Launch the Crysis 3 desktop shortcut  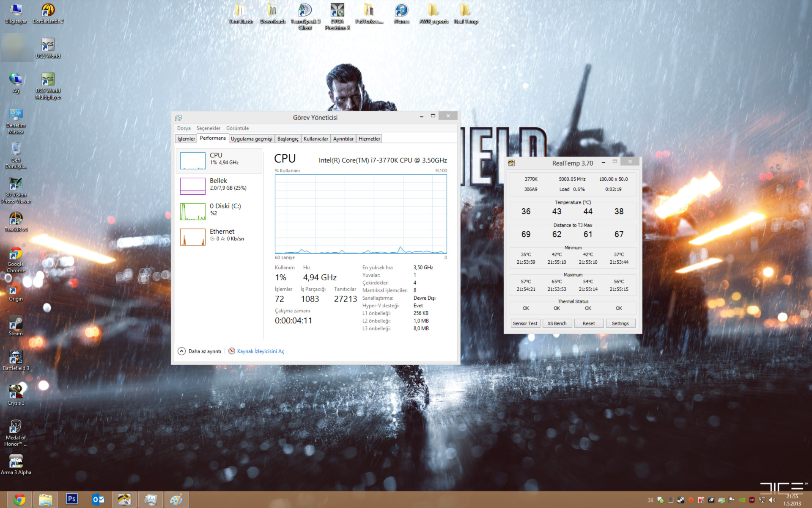[16, 395]
